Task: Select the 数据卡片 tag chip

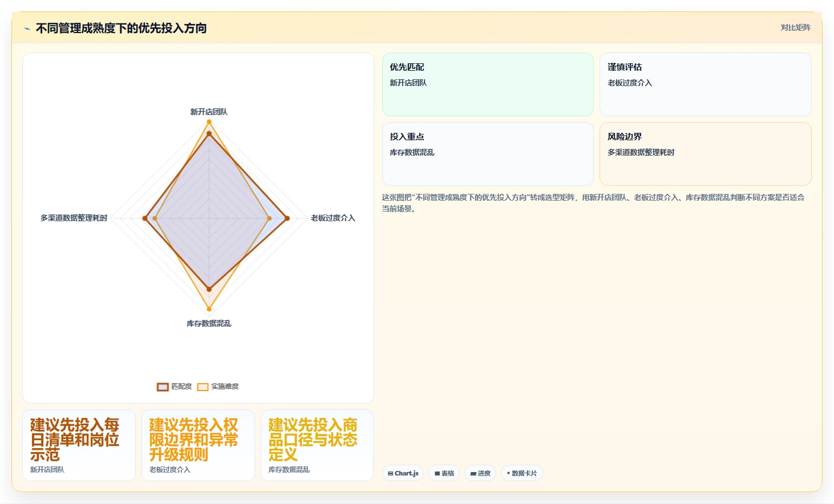Action: 521,473
